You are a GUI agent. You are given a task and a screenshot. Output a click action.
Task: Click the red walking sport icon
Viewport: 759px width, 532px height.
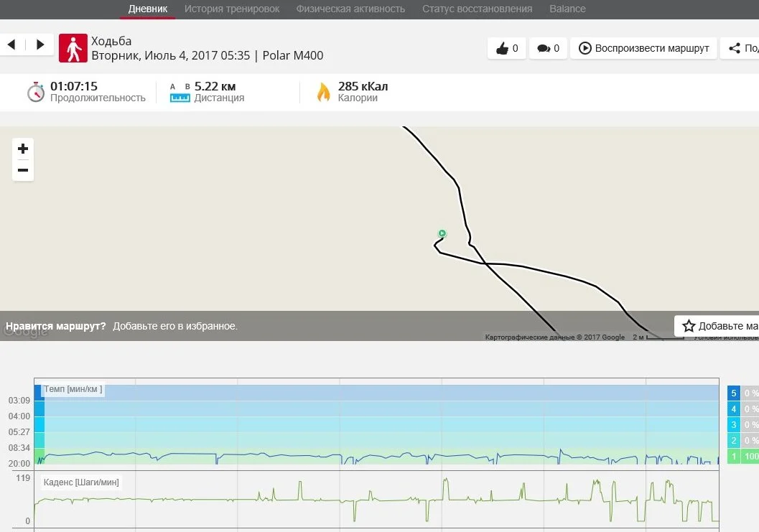tap(73, 48)
